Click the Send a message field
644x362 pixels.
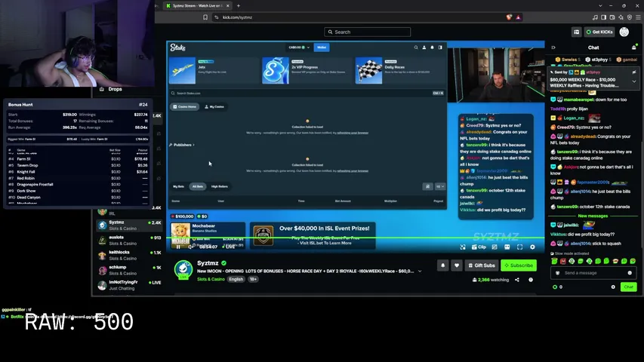[x=593, y=273]
